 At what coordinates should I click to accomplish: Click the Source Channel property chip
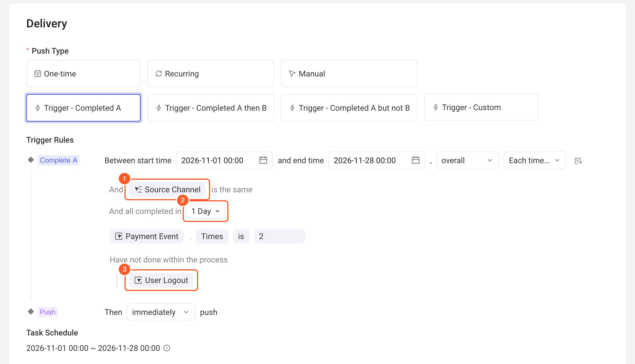(x=167, y=189)
